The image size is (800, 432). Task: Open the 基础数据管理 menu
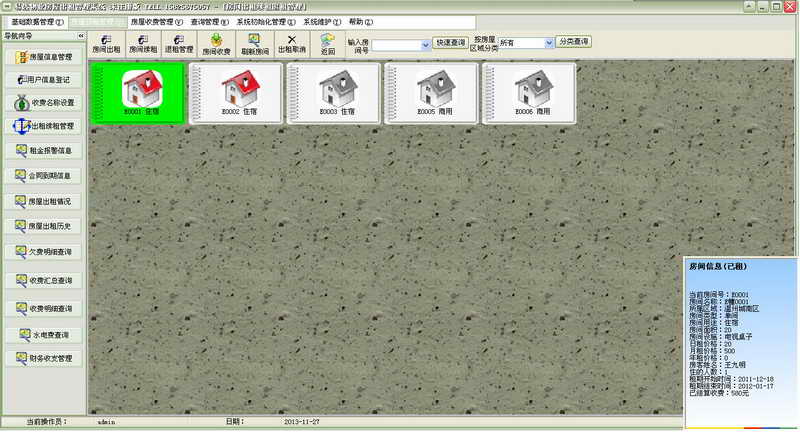tap(37, 21)
